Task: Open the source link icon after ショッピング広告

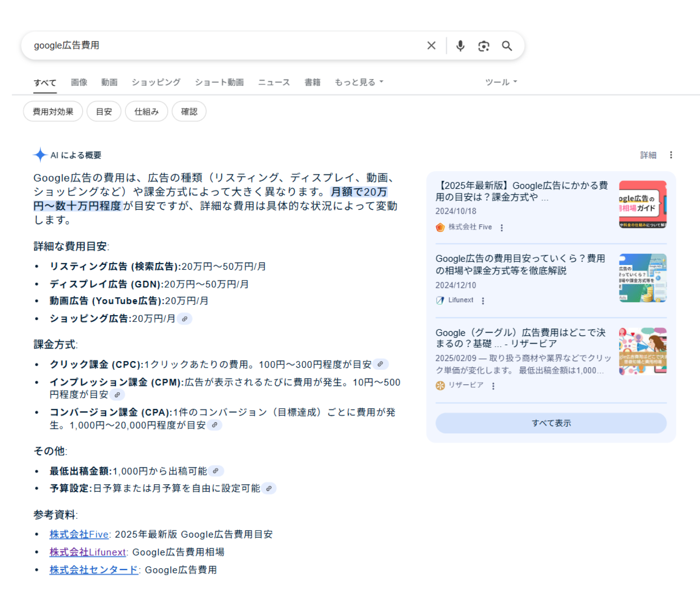Action: click(x=185, y=319)
